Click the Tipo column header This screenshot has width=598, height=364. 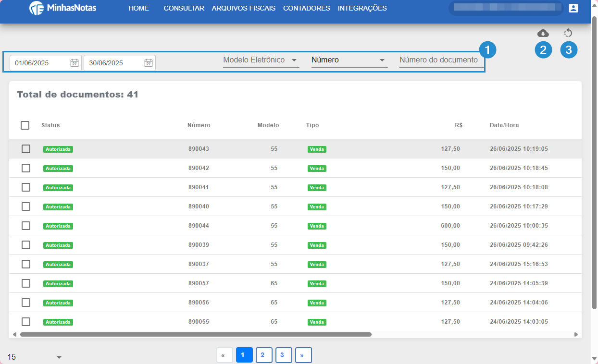click(312, 125)
